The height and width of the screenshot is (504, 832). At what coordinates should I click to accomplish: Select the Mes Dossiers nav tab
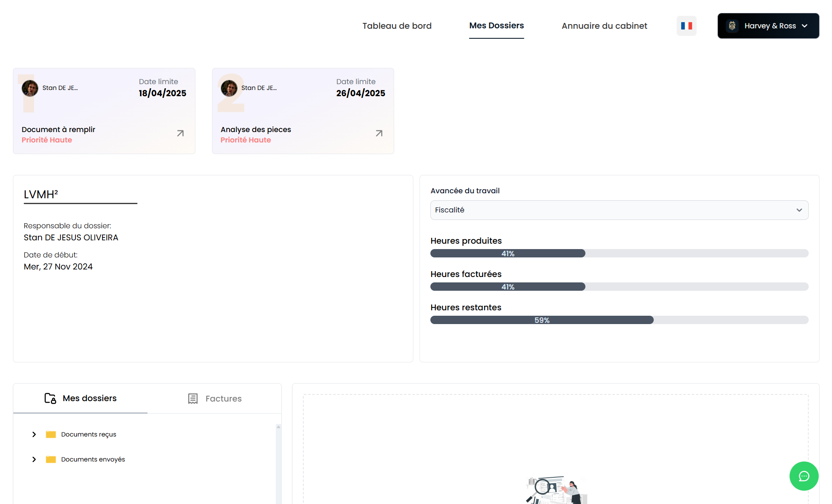(496, 25)
